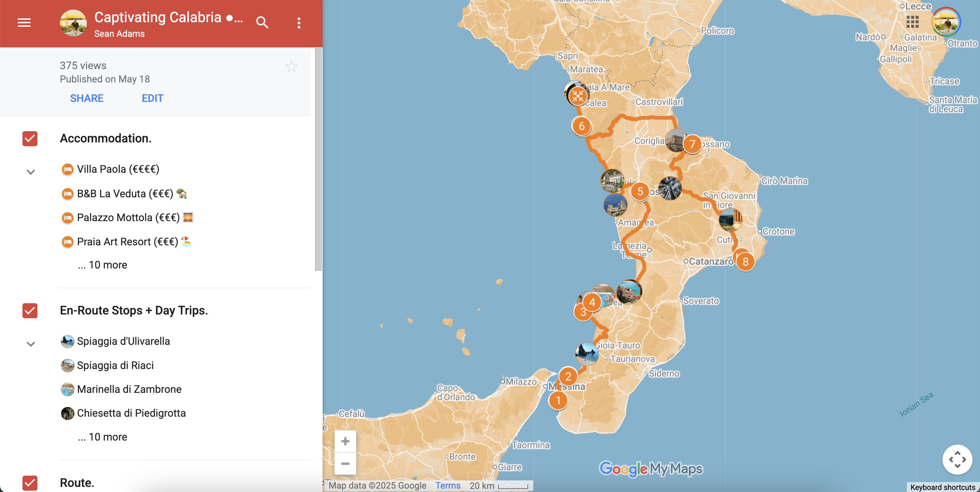The image size is (980, 492).
Task: Uncheck the Accommodation layer checkbox
Action: [x=30, y=139]
